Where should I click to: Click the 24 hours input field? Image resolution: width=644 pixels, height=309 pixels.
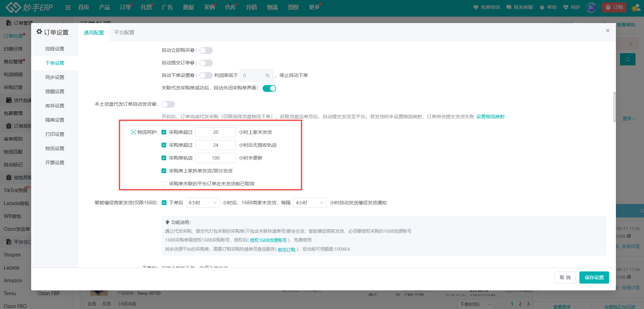216,145
